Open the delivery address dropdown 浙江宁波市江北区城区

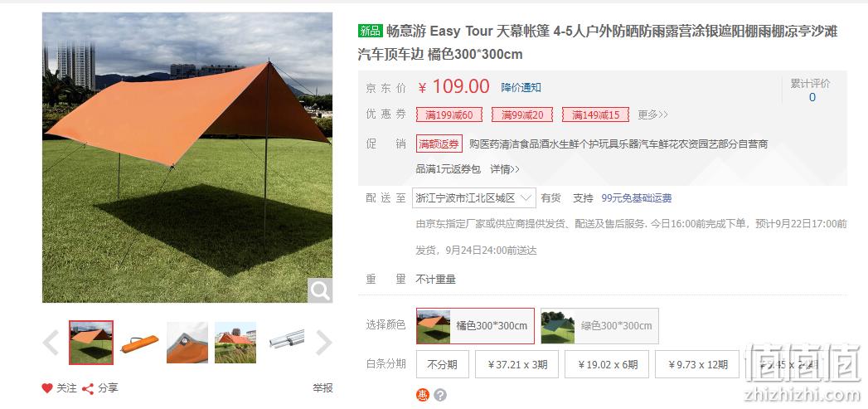pos(474,197)
